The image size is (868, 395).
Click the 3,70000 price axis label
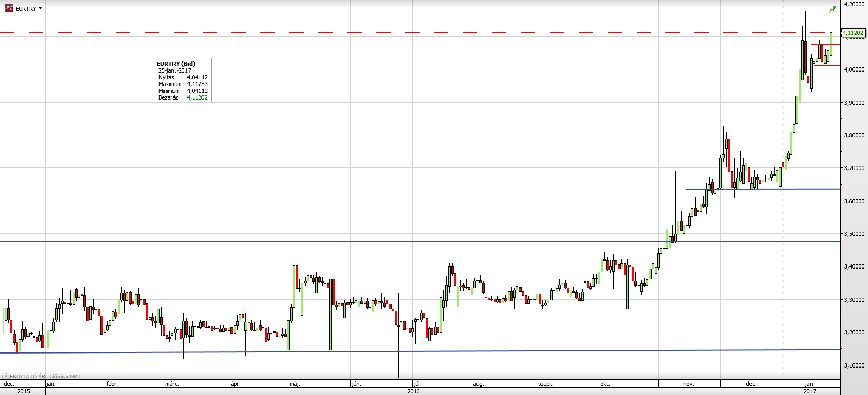854,168
